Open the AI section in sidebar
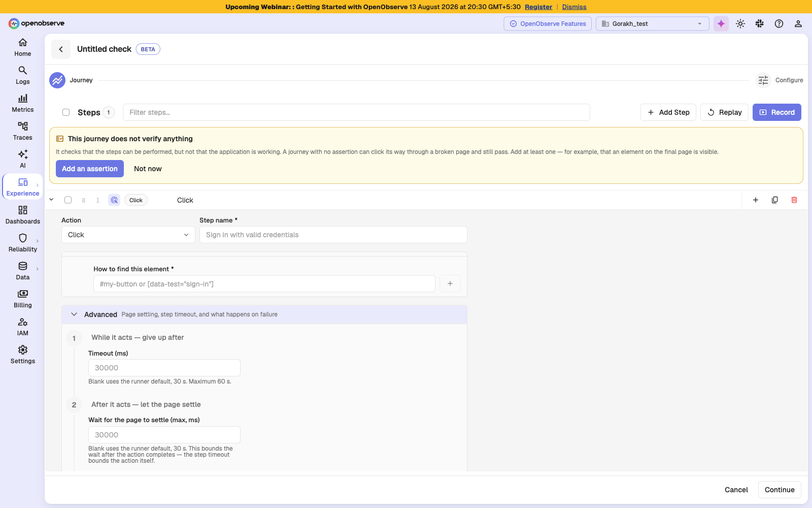Screen dimensions: 812x508 22,159
